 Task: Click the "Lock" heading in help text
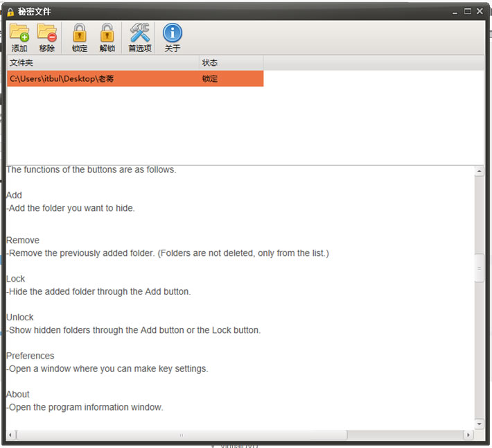click(16, 279)
